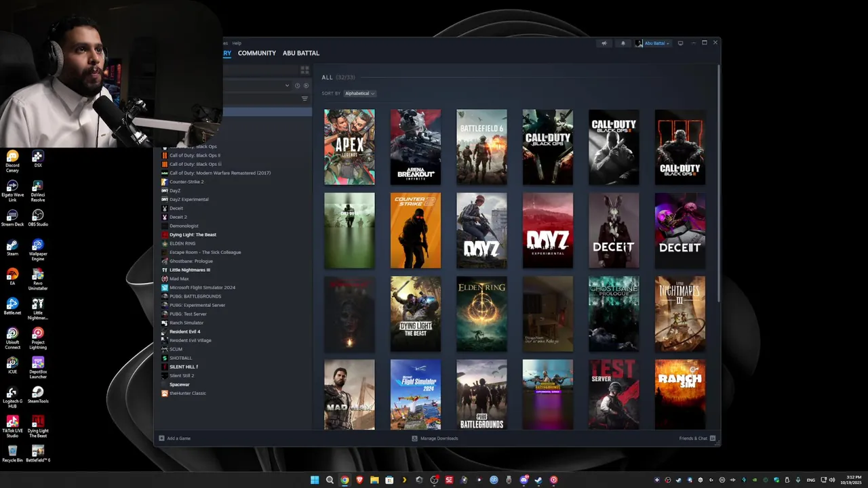
Task: Expand the library category filter dropdown
Action: (x=287, y=85)
